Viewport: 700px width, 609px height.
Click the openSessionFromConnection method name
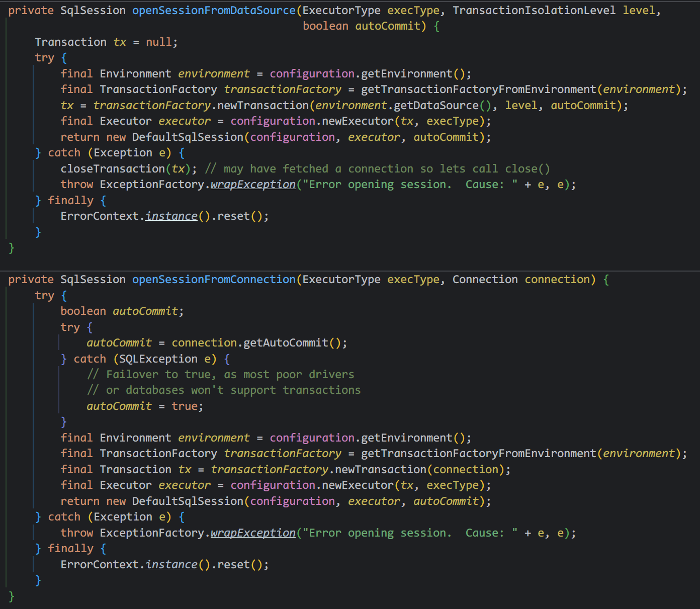point(214,280)
